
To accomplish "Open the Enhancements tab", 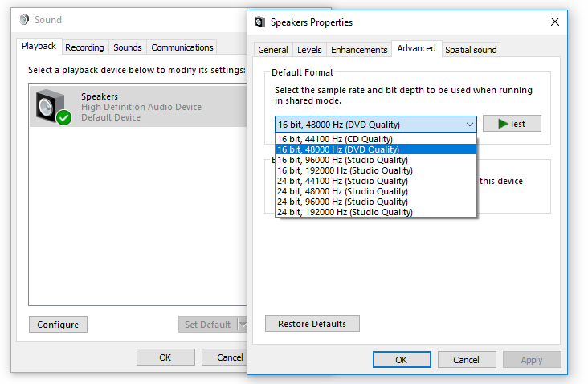I will [359, 50].
